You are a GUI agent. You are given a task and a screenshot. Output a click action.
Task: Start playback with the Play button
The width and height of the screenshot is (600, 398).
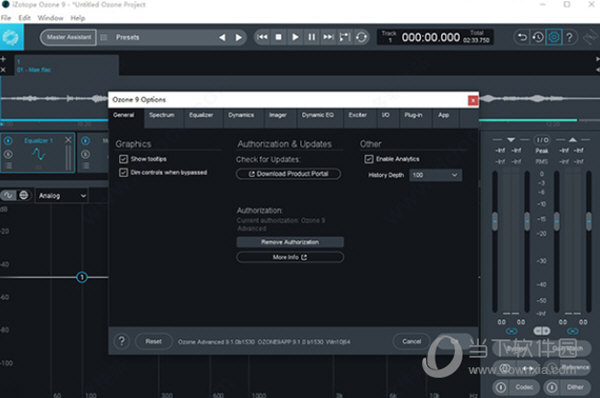point(295,37)
